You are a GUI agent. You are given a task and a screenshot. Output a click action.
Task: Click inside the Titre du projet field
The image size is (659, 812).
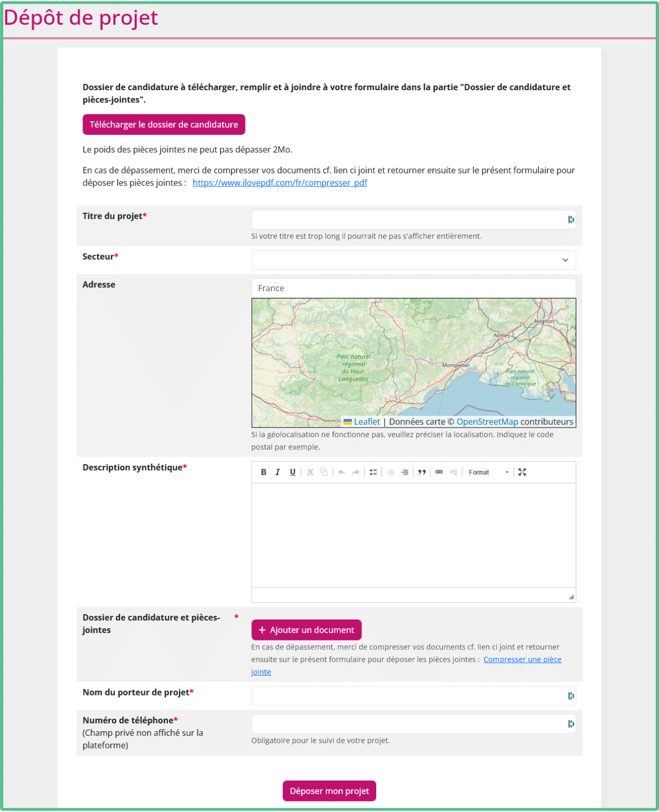[x=409, y=219]
